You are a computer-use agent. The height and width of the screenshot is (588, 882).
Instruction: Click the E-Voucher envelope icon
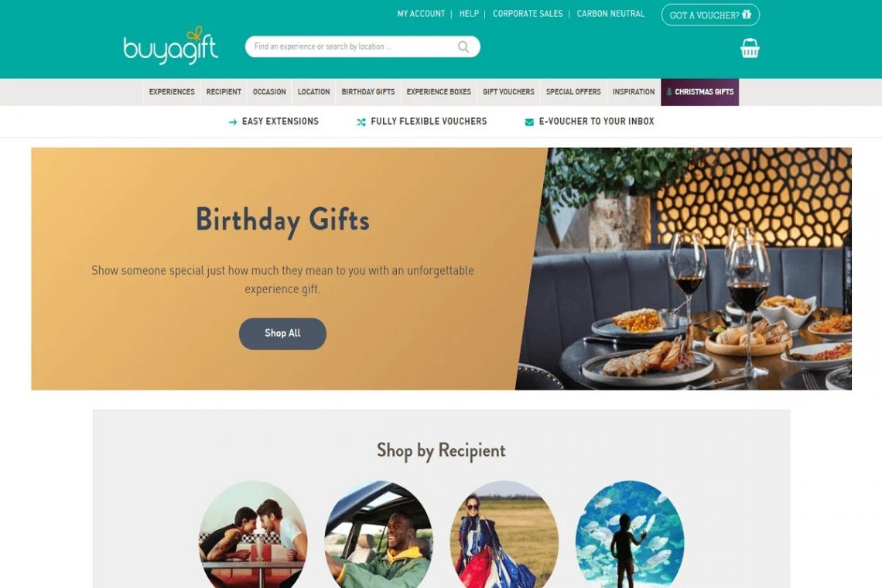click(x=529, y=122)
